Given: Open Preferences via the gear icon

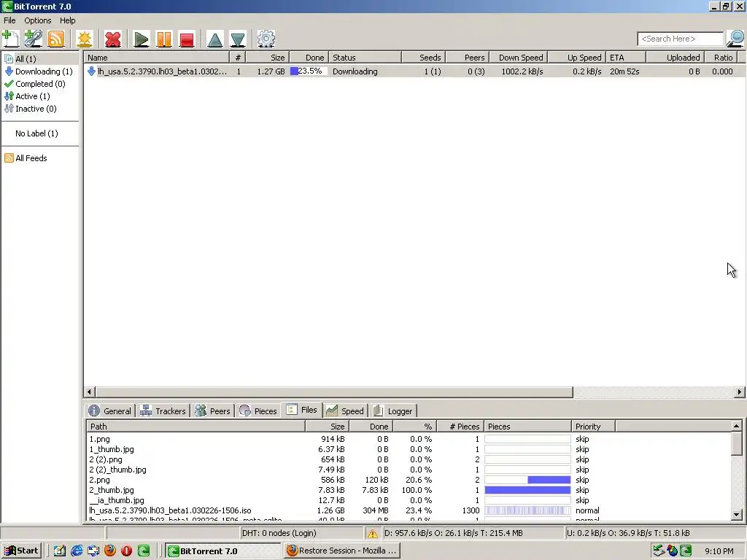Looking at the screenshot, I should coord(266,39).
